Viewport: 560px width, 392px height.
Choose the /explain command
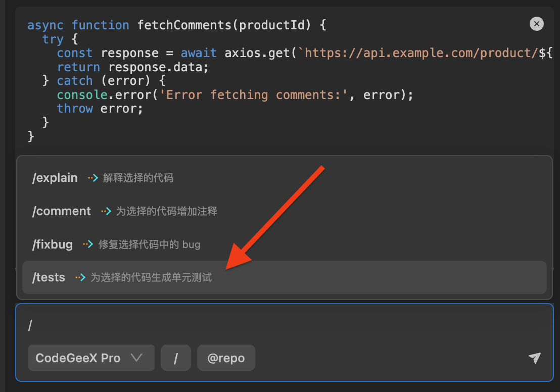(x=55, y=178)
